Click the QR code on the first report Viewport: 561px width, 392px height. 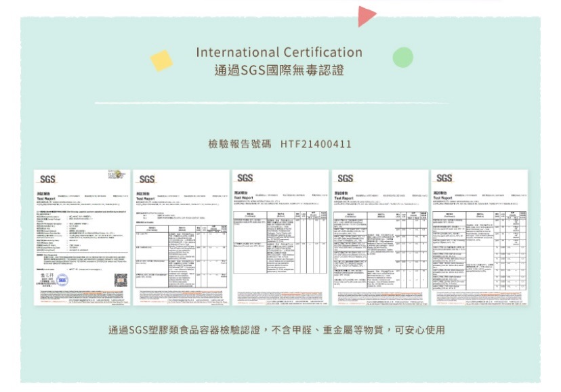click(121, 280)
